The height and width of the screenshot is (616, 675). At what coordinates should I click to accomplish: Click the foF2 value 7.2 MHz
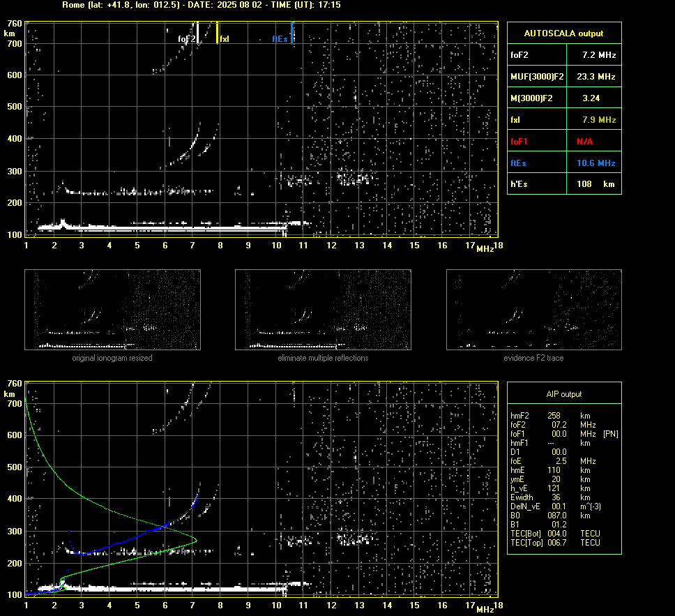coord(599,55)
